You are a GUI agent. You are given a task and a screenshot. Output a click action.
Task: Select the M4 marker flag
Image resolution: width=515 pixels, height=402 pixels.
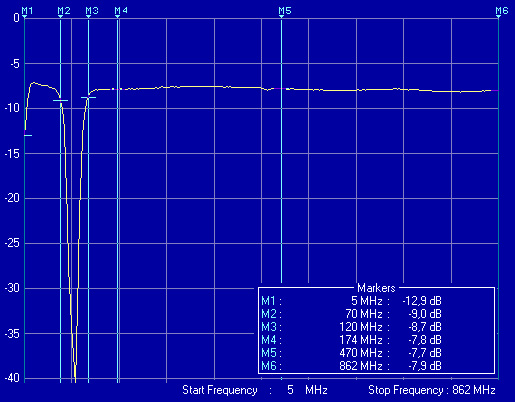tap(121, 11)
